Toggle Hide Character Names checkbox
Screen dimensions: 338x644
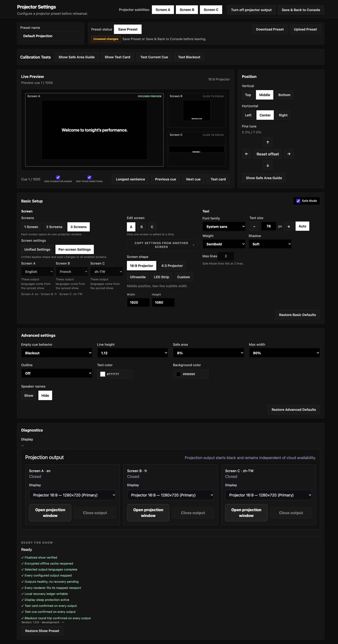[58, 177]
